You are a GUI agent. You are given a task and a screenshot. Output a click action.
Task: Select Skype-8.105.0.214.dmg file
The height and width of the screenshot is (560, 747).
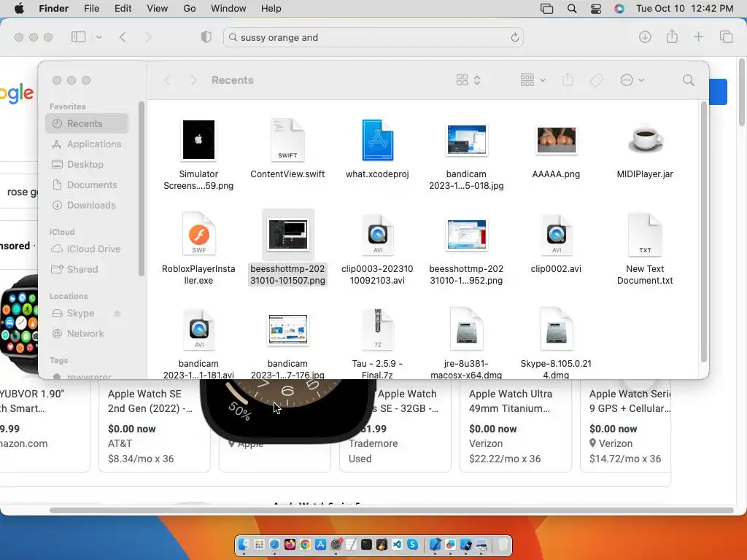(x=556, y=343)
